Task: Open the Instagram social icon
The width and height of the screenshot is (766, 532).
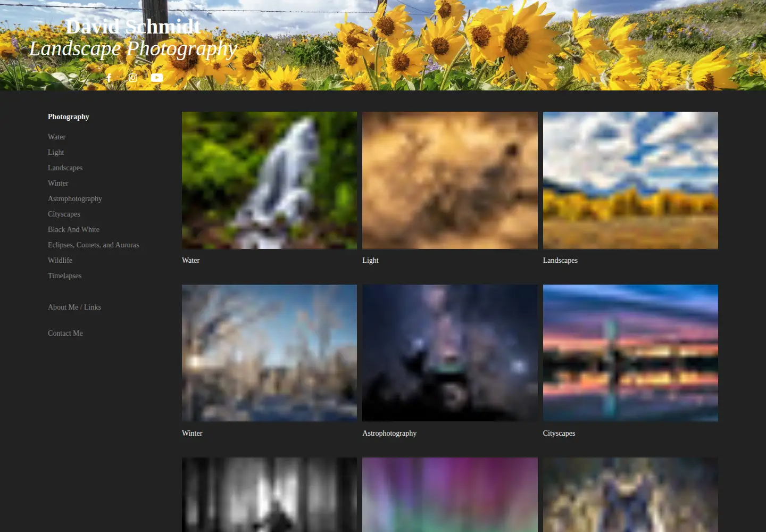Action: pyautogui.click(x=133, y=78)
